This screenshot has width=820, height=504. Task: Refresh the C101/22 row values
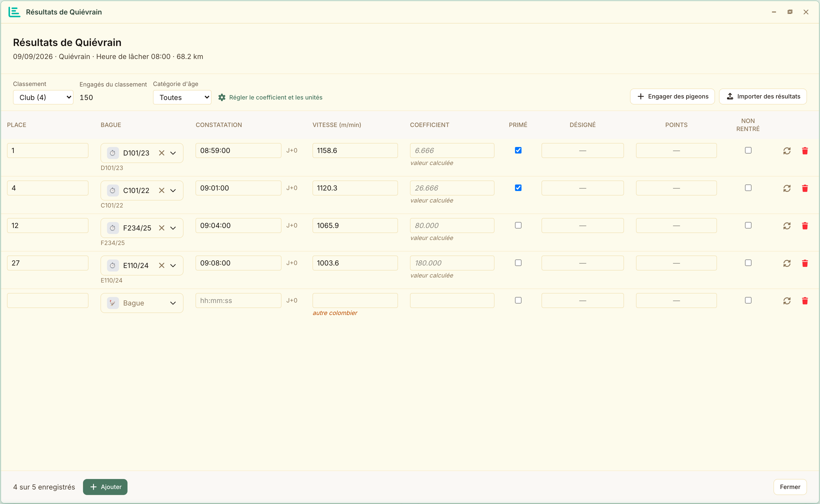(787, 188)
